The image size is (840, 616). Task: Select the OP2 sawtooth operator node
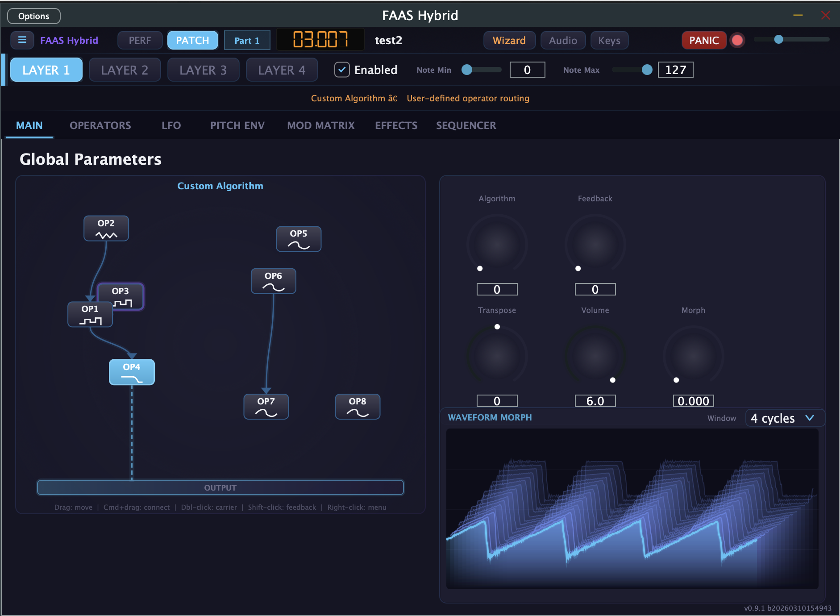106,228
